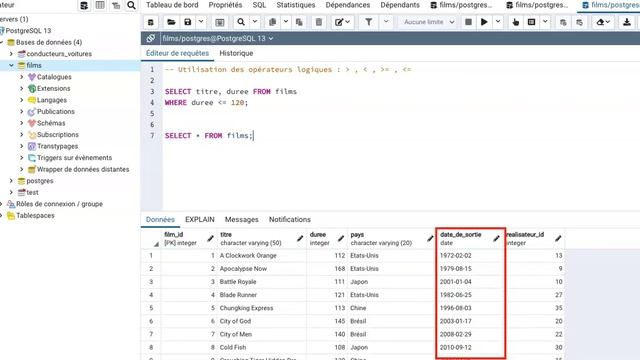Click the 'Apocalypse Now' title cell
Screen dimensions: 640x360
pyautogui.click(x=261, y=269)
